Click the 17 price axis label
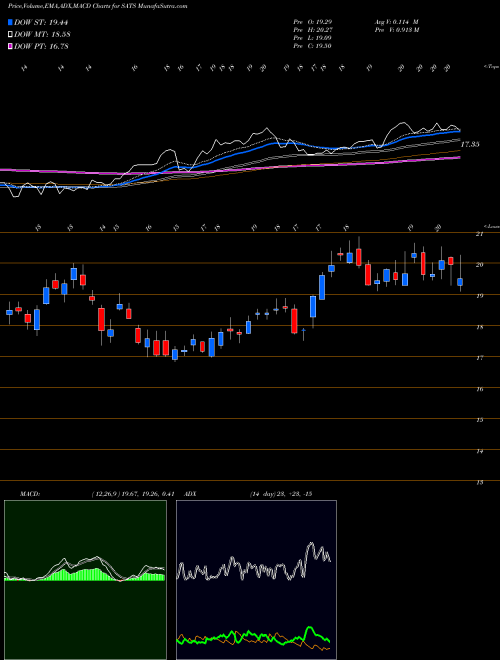The width and height of the screenshot is (500, 660). (x=479, y=358)
